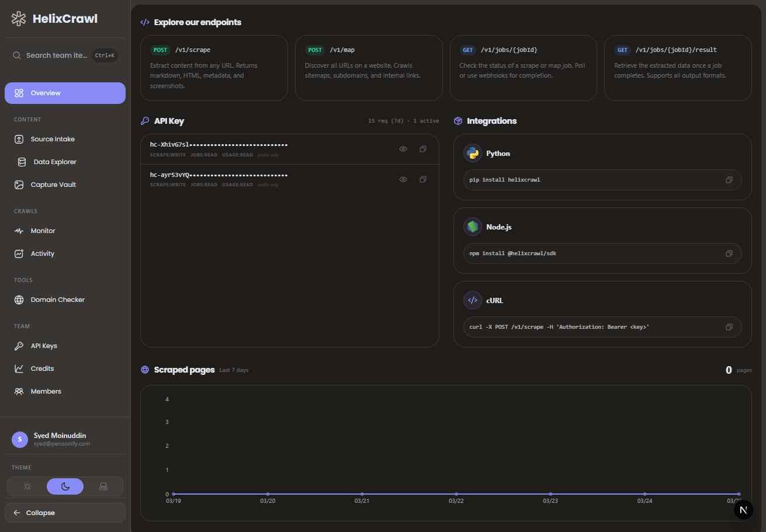Click the Next.js N badge

tap(743, 510)
